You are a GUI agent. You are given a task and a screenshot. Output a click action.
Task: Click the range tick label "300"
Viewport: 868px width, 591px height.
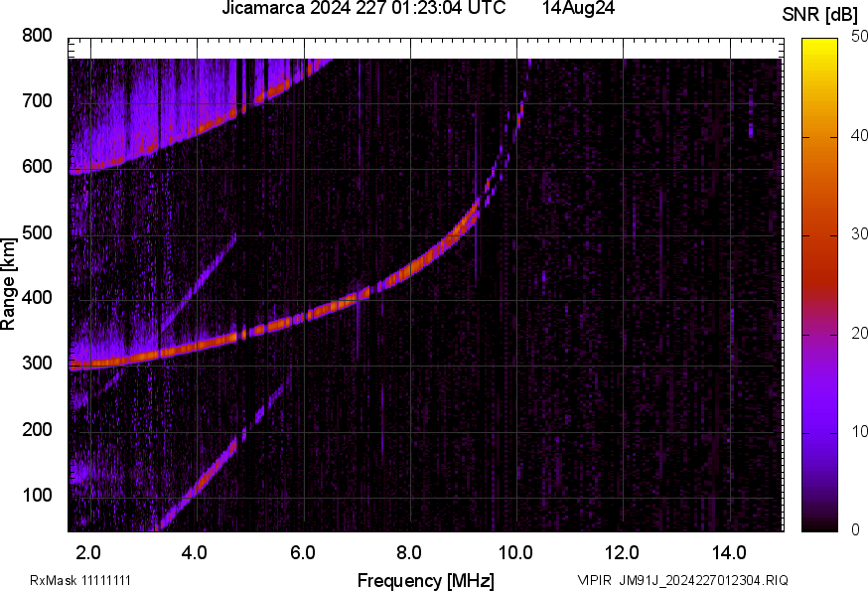[37, 364]
